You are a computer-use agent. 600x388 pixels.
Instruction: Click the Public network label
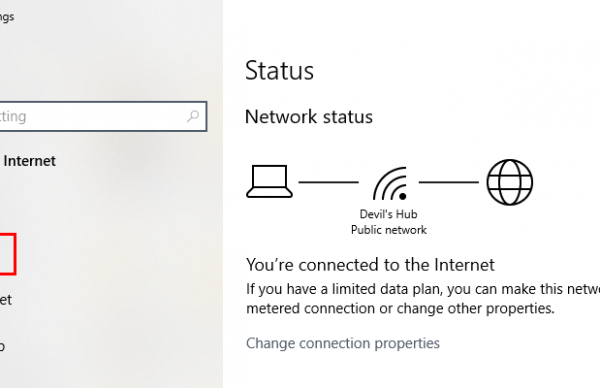(x=388, y=230)
